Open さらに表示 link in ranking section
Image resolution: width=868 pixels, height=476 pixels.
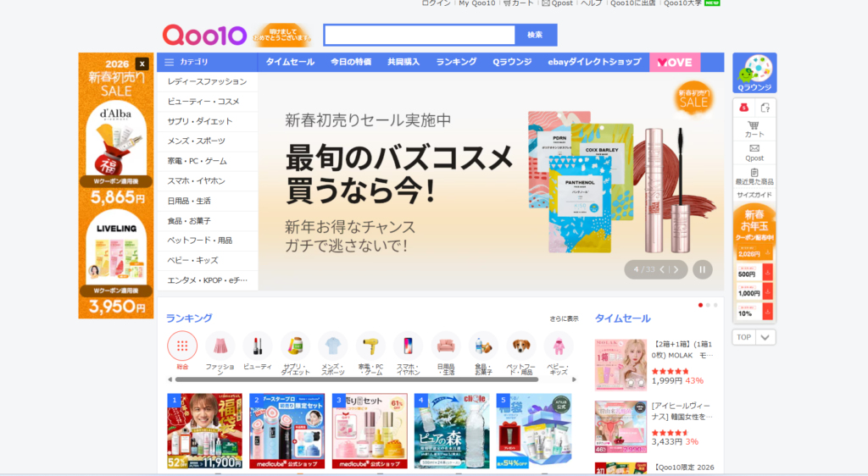(x=564, y=319)
